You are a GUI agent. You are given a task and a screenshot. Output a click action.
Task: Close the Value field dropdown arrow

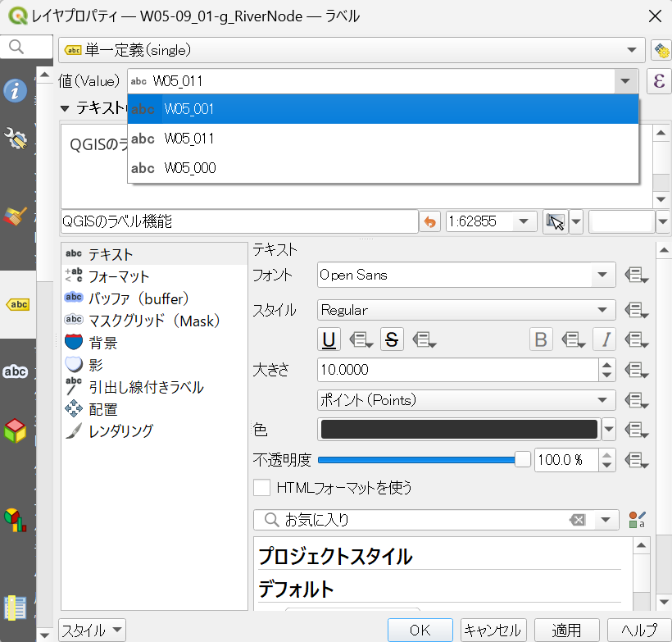pyautogui.click(x=625, y=81)
